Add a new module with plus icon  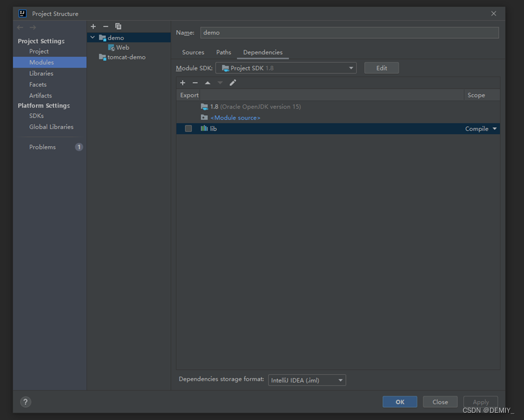[93, 27]
